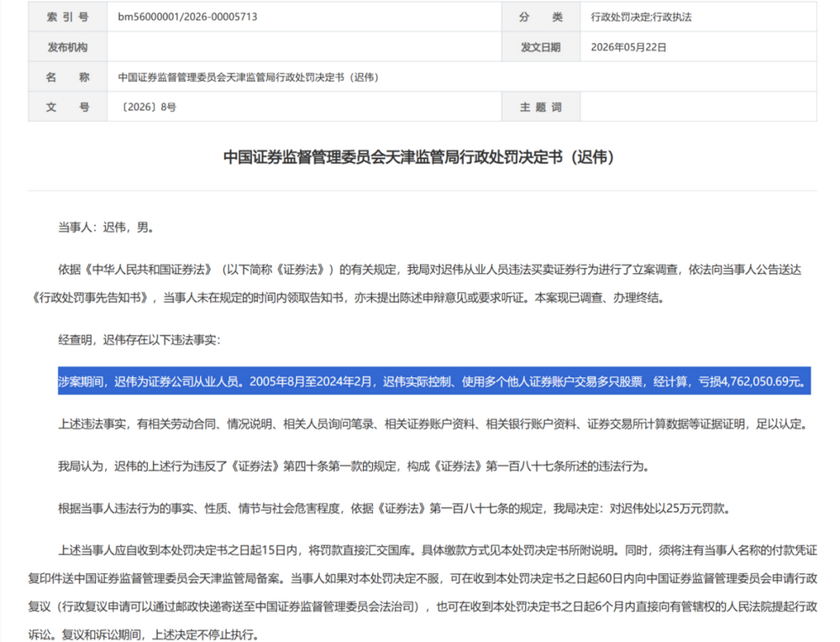Click the 发文日期 label cell
Screen dimensions: 840x642
[x=541, y=47]
